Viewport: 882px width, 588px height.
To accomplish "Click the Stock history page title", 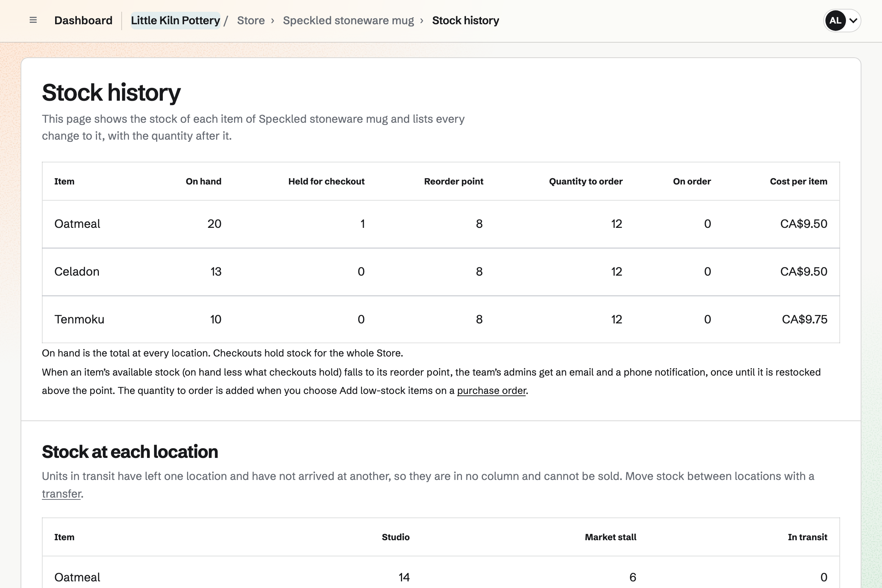I will click(x=111, y=93).
